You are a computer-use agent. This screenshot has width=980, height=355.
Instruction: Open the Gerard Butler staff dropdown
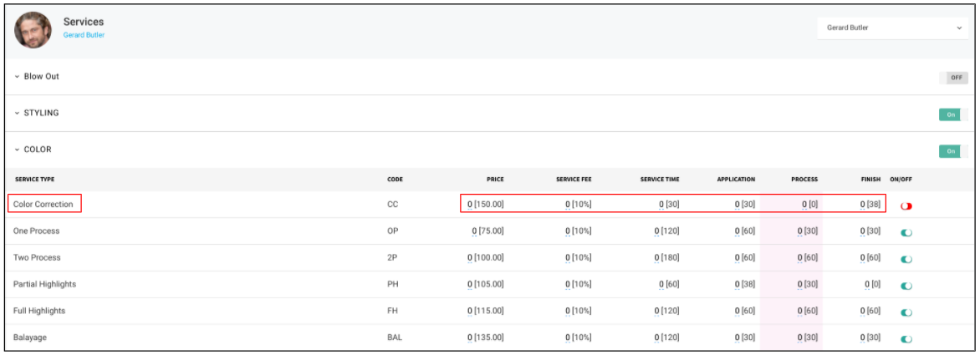892,28
